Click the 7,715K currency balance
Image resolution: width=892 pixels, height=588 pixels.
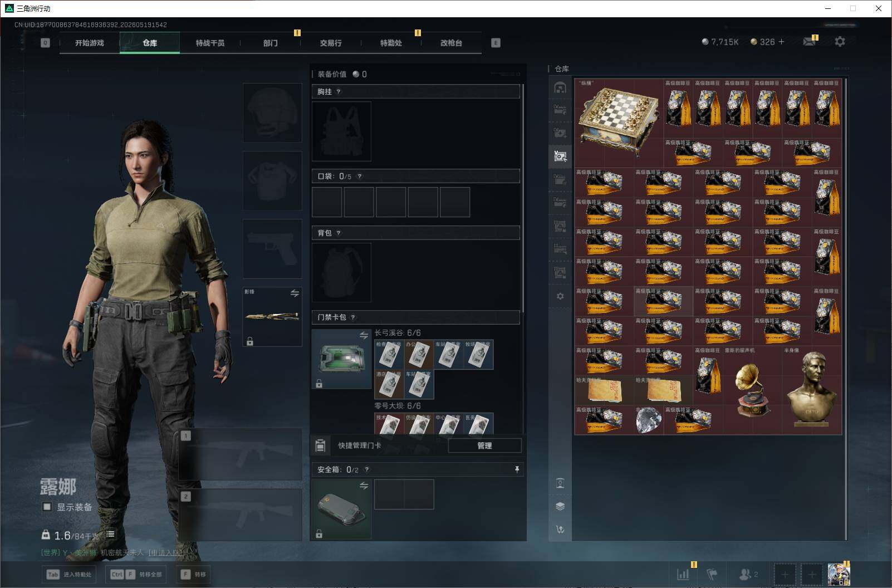pyautogui.click(x=720, y=42)
